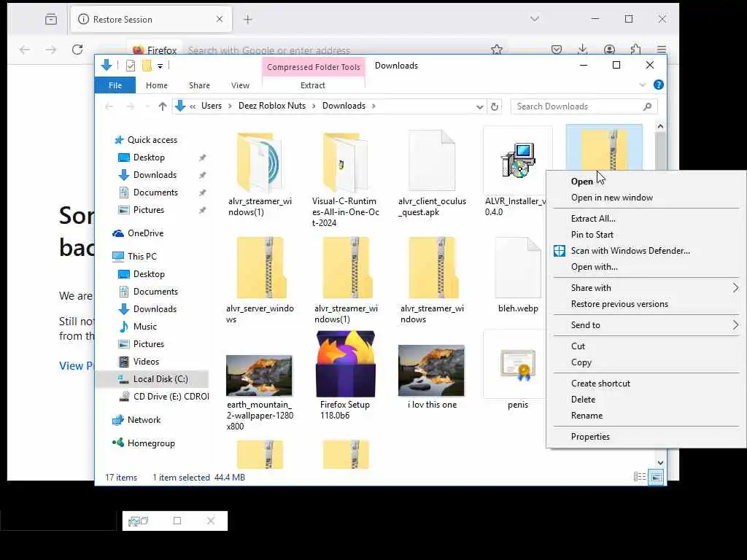Screen dimensions: 747x560
Task: Expand the Send to submenu arrow
Action: coord(735,324)
